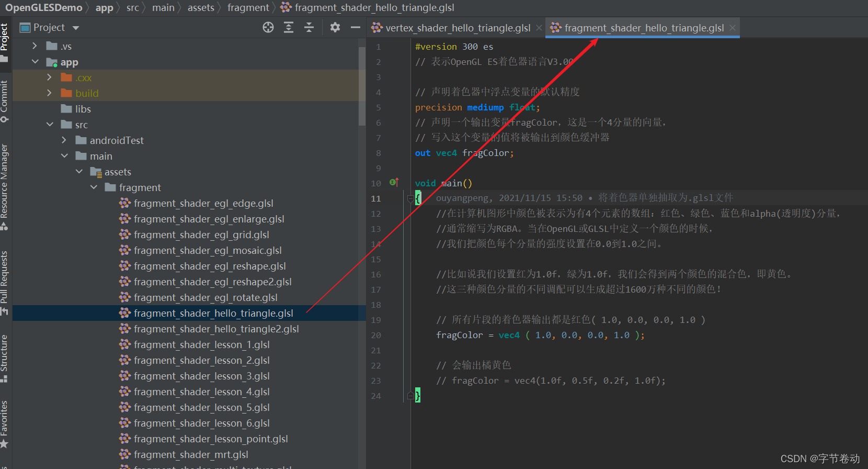
Task: Open fragment_shader_lesson_5.glsl file
Action: pyautogui.click(x=202, y=407)
